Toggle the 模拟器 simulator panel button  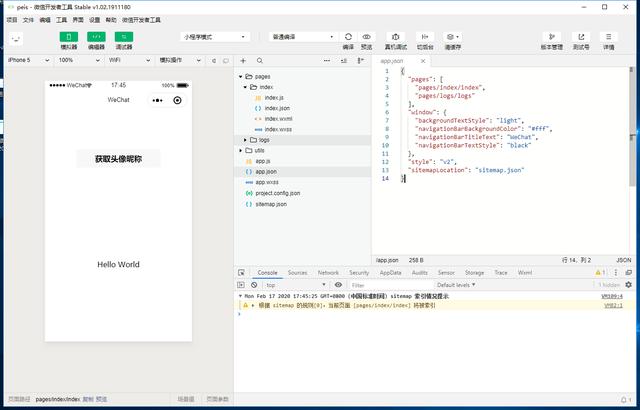pyautogui.click(x=69, y=37)
